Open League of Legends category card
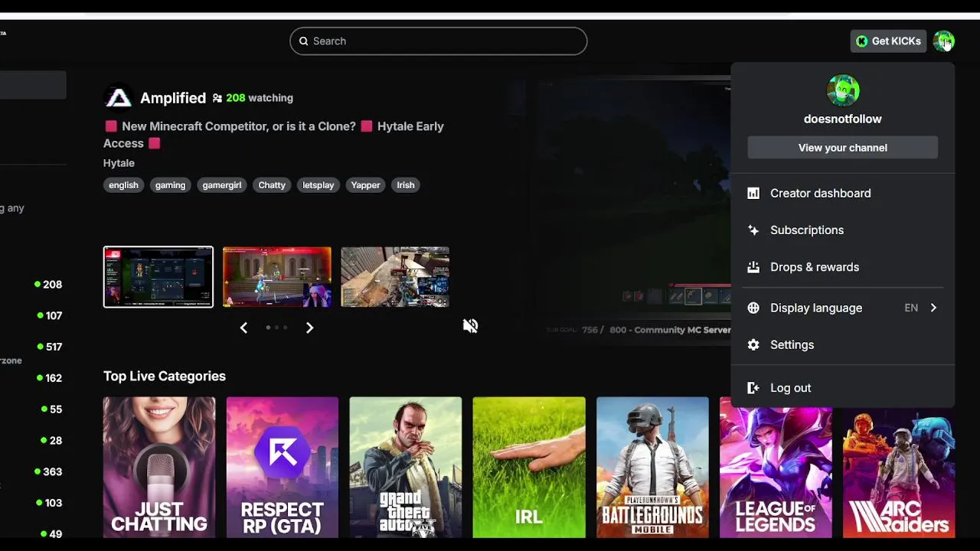The height and width of the screenshot is (551, 980). [x=776, y=468]
